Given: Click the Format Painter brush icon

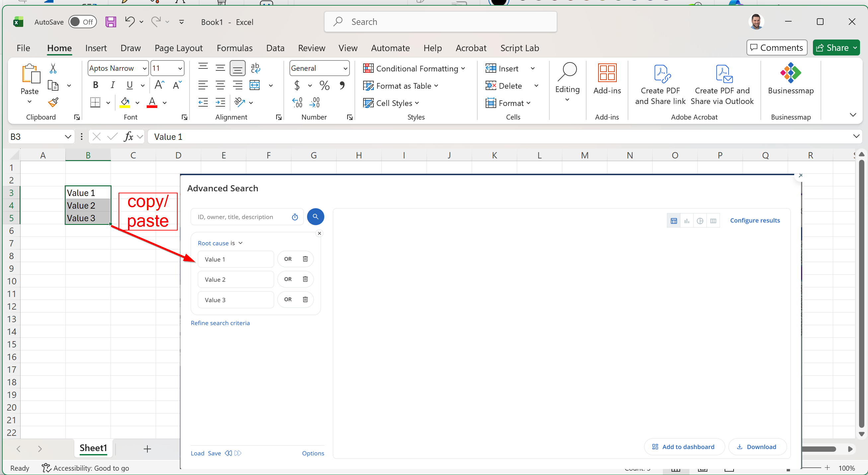Looking at the screenshot, I should click(x=53, y=102).
